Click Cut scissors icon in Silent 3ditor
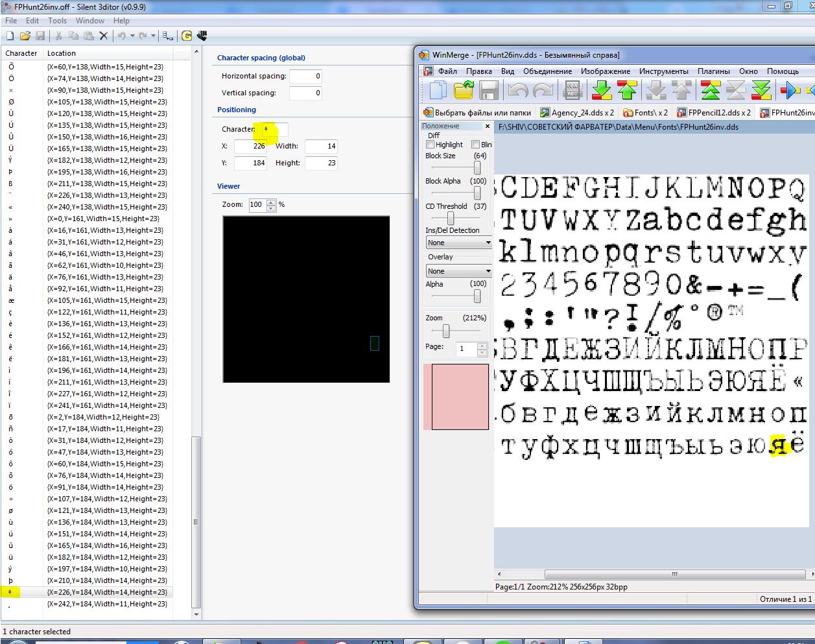This screenshot has height=644, width=815. click(x=58, y=36)
